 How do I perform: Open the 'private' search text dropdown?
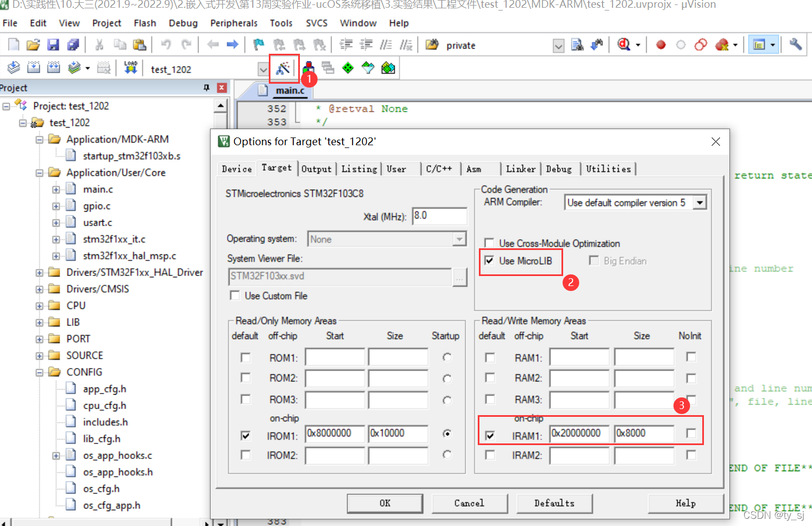pos(559,46)
